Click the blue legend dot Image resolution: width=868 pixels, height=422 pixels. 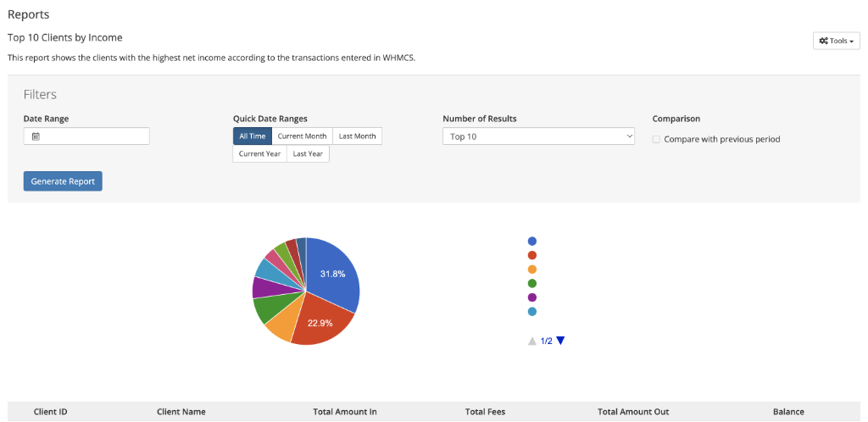coord(532,242)
